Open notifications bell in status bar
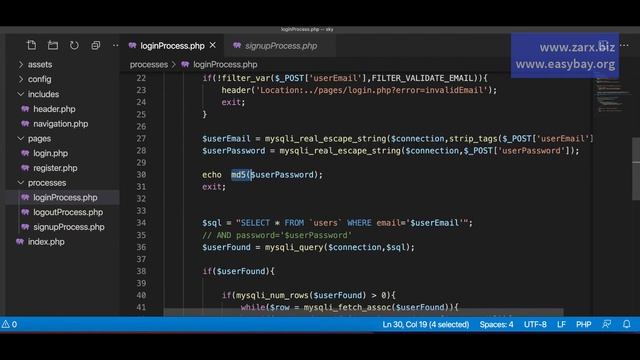Image resolution: width=640 pixels, height=360 pixels. tap(627, 324)
